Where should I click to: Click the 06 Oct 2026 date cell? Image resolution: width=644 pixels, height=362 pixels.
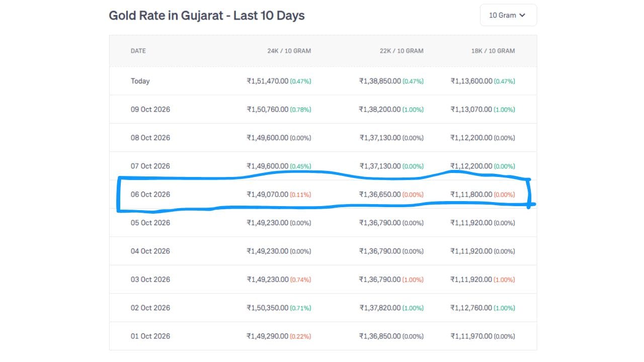coord(150,194)
